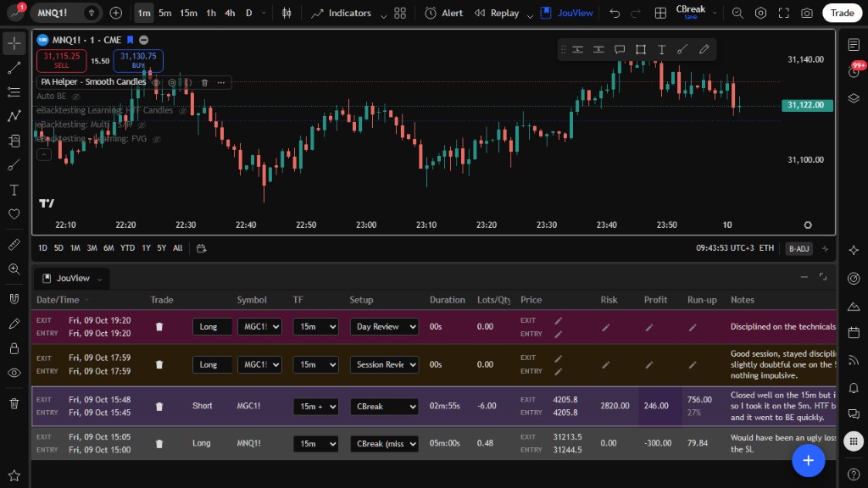Switch to the D daily timeframe
Image resolution: width=868 pixels, height=488 pixels.
pos(249,13)
